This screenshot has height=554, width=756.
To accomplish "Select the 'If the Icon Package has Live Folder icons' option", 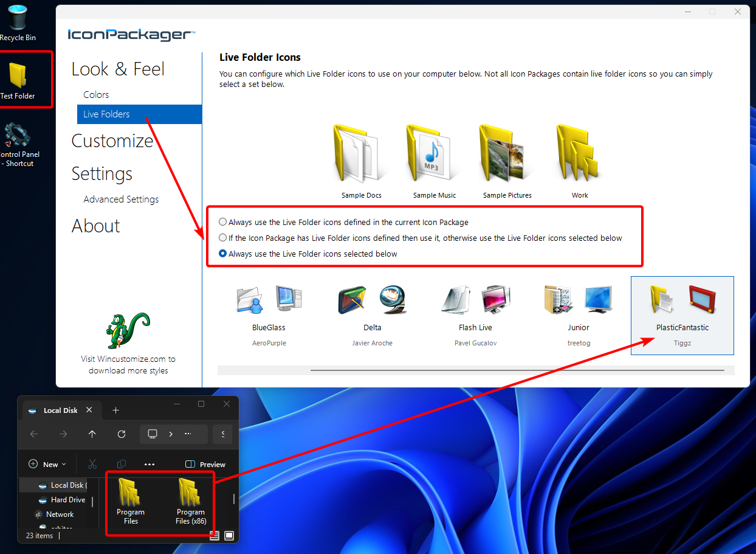I will click(x=223, y=238).
